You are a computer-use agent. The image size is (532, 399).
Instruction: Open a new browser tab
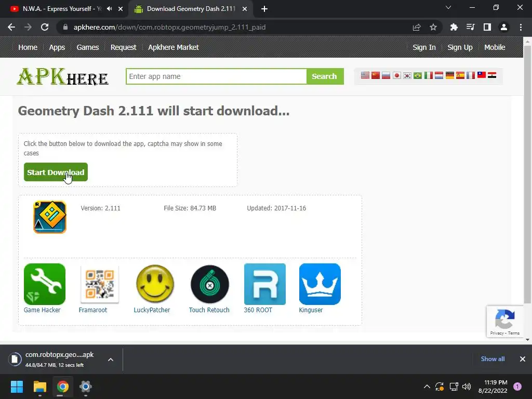click(x=264, y=9)
